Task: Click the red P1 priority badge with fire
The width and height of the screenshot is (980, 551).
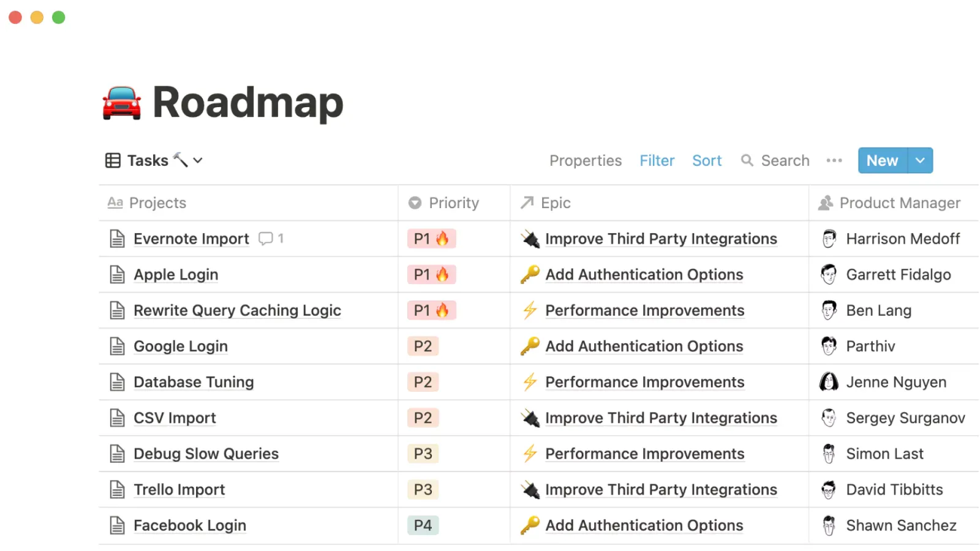Action: coord(431,239)
